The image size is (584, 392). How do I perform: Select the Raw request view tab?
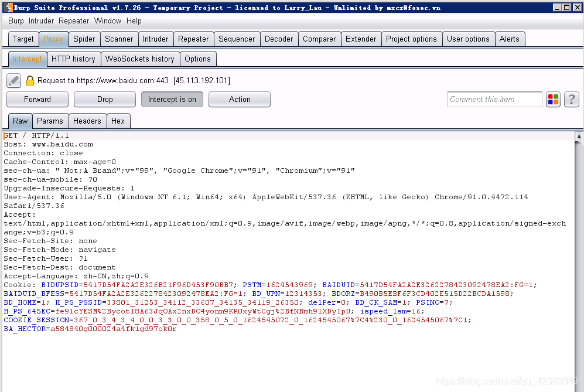pyautogui.click(x=20, y=121)
